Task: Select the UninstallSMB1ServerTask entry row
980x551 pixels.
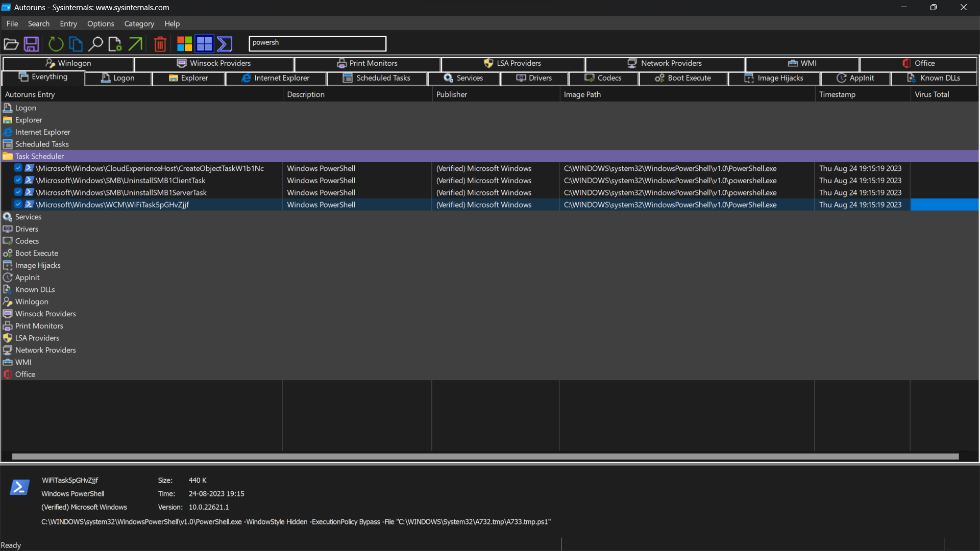Action: point(490,192)
